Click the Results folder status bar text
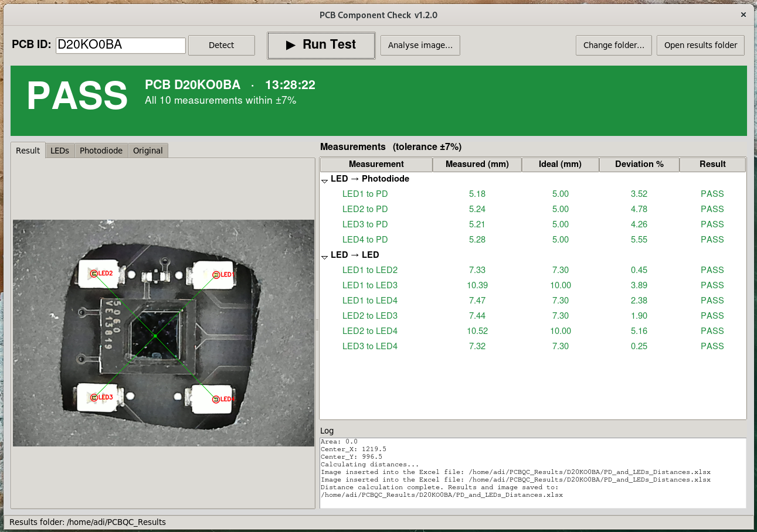This screenshot has height=532, width=757. [x=88, y=522]
